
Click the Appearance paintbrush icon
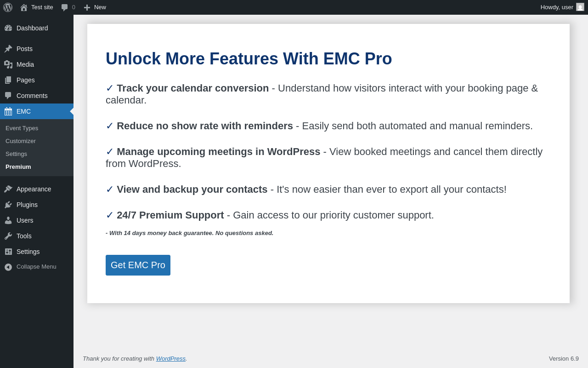(8, 189)
